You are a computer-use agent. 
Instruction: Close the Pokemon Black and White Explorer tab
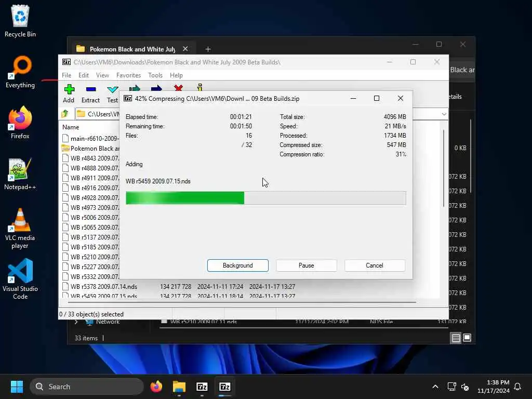pyautogui.click(x=185, y=49)
